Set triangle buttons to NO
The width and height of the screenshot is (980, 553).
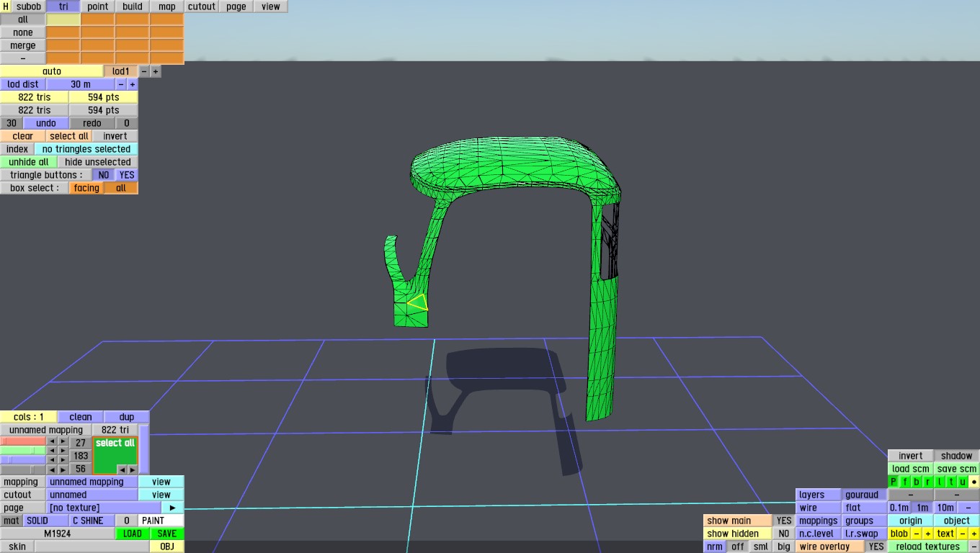pos(104,175)
